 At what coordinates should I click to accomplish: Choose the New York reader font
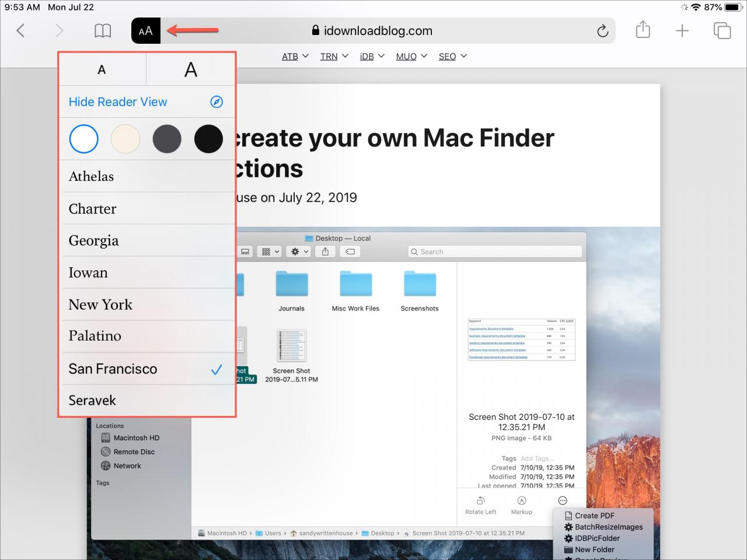click(x=148, y=304)
